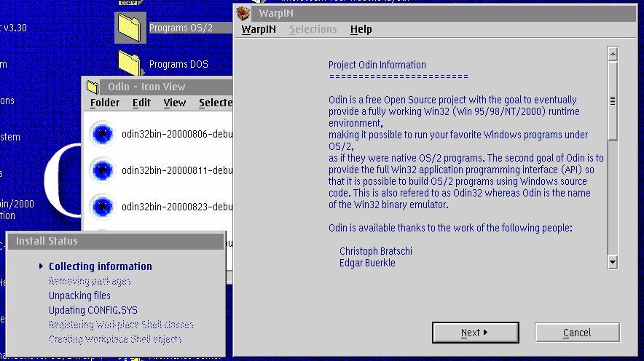644x361 pixels.
Task: Click the odin32bin-20000811-debug file name
Action: pos(177,170)
